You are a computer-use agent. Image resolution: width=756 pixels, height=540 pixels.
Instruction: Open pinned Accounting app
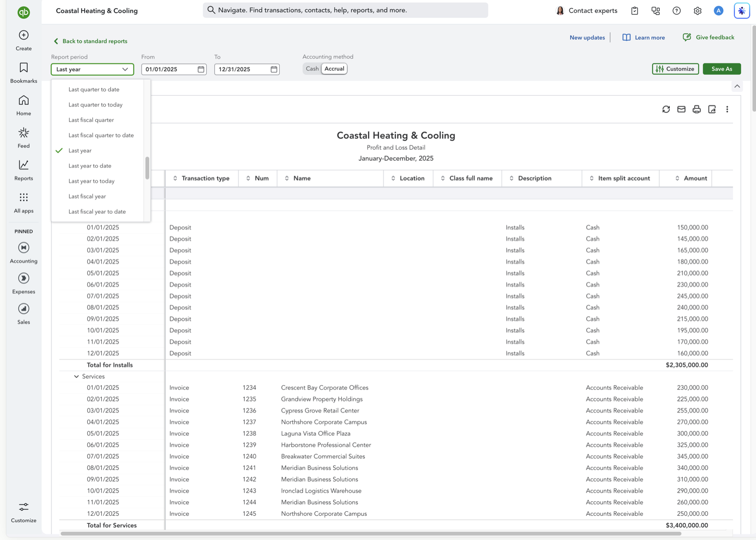coord(24,253)
